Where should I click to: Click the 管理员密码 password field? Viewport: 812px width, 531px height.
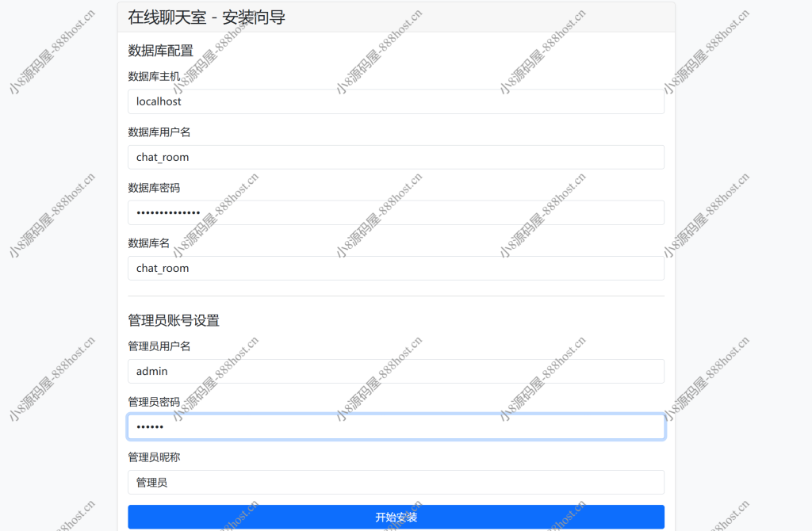tap(396, 427)
